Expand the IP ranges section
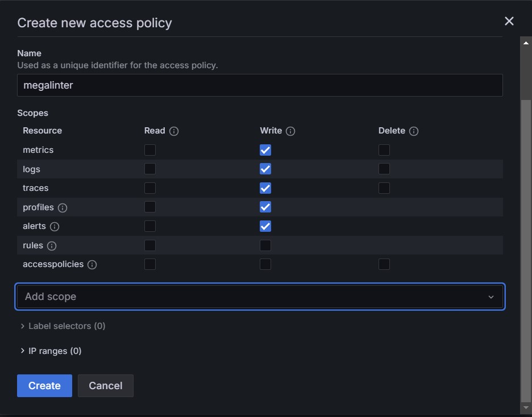Viewport: 532px width, 417px height. click(x=51, y=351)
